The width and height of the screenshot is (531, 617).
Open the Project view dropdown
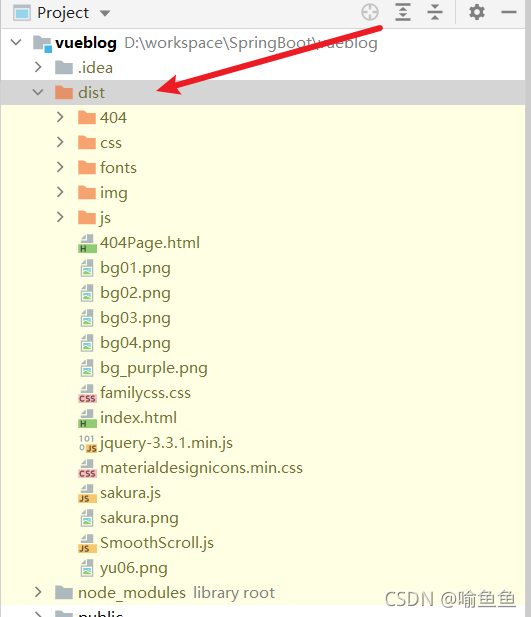click(x=105, y=13)
